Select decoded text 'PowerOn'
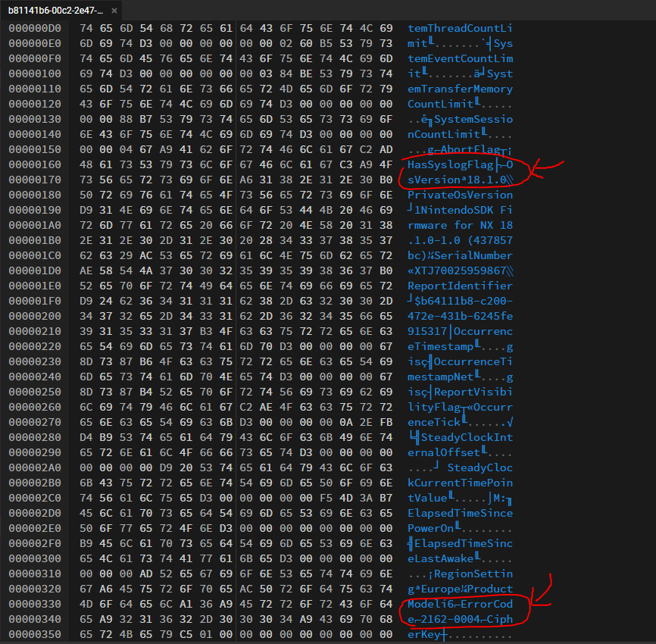This screenshot has width=656, height=644. pyautogui.click(x=431, y=528)
